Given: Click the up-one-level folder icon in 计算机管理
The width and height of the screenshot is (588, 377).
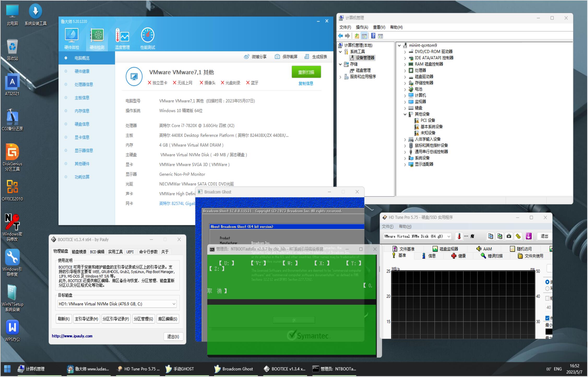Looking at the screenshot, I should 357,36.
